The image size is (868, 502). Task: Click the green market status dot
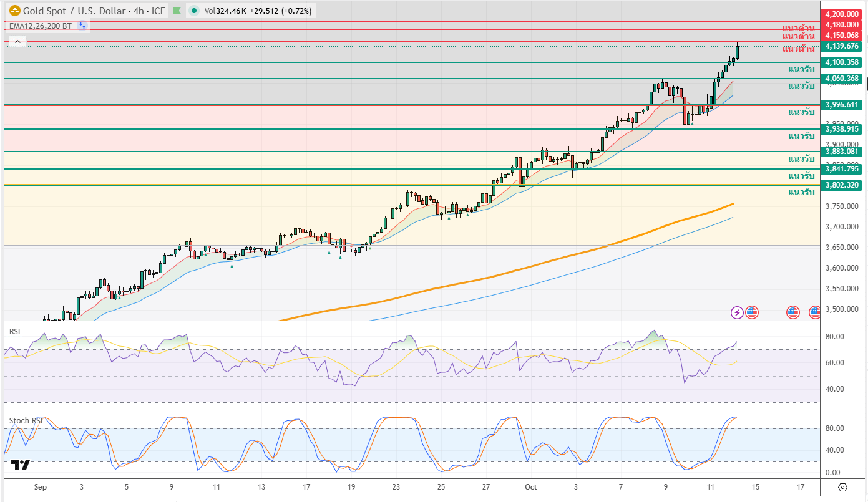(195, 11)
